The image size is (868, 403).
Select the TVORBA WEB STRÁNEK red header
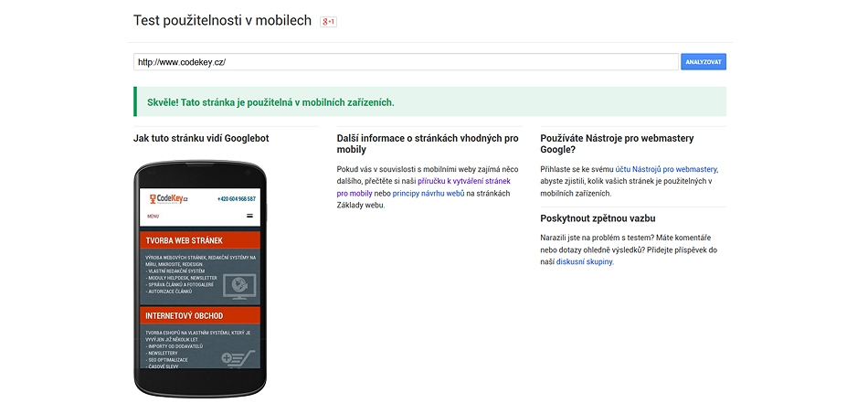200,240
